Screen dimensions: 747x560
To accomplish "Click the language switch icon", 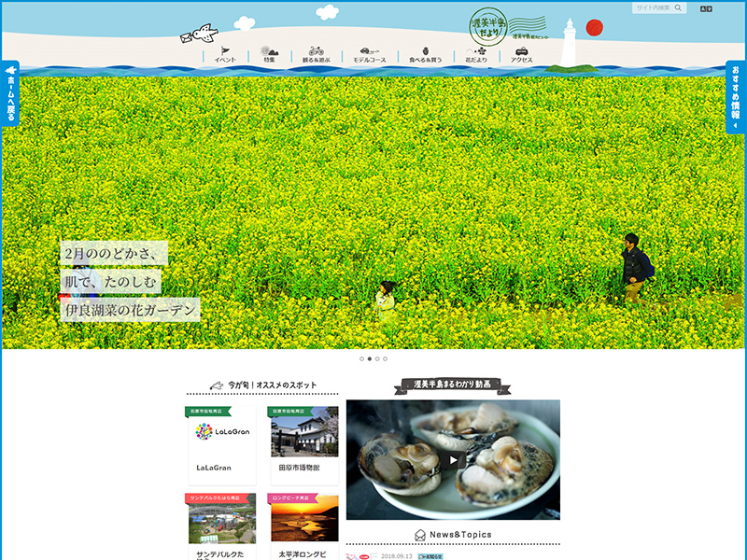I will pos(706,8).
